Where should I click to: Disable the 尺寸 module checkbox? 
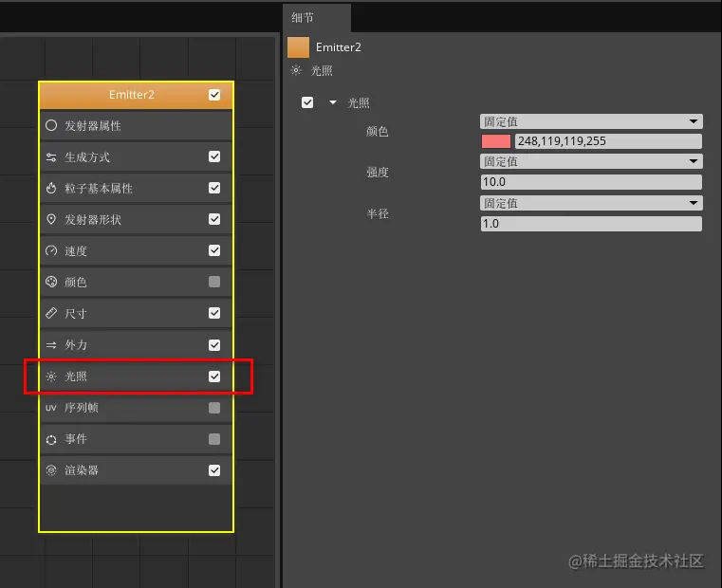tap(214, 313)
